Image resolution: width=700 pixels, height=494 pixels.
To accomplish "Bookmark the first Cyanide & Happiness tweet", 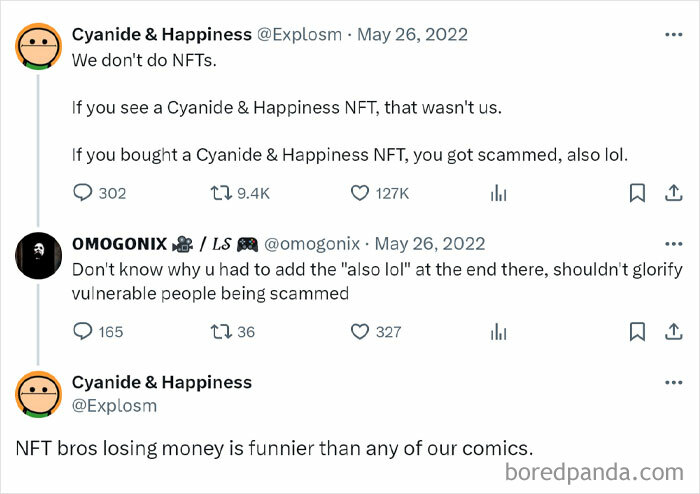I will [x=637, y=193].
